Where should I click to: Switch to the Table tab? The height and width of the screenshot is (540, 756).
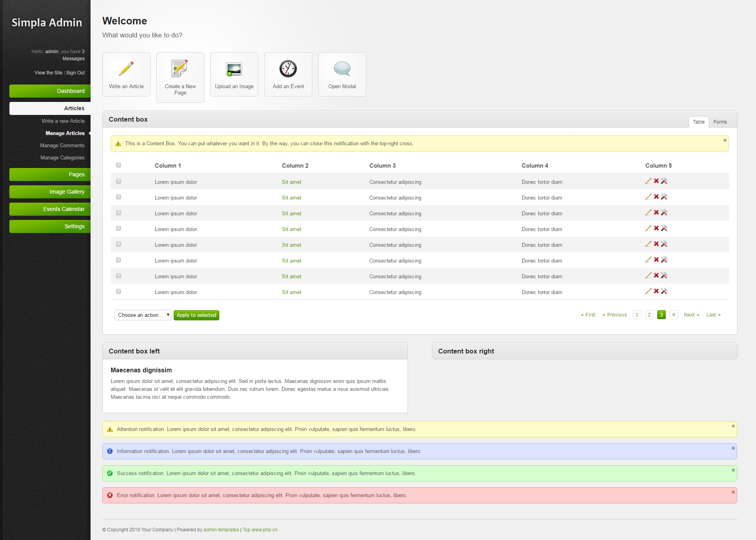tap(699, 122)
